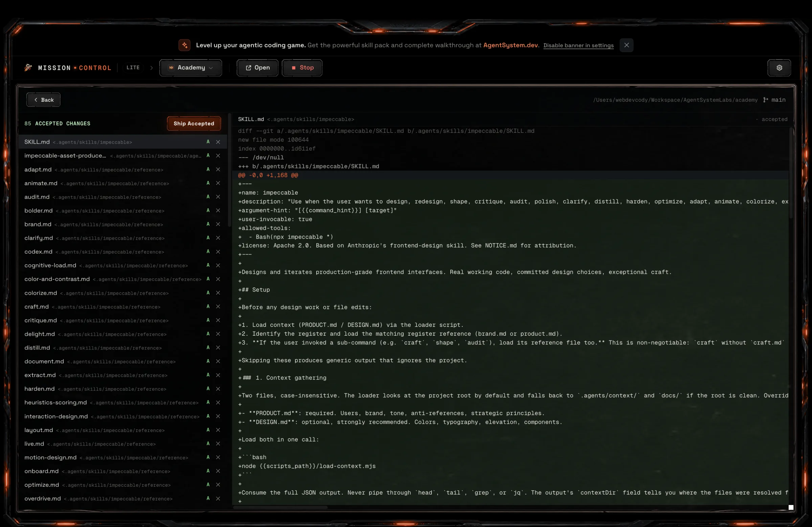This screenshot has height=527, width=812.
Task: Click the "@@ -0,0 +1,168 @@" hunk header
Action: point(268,175)
